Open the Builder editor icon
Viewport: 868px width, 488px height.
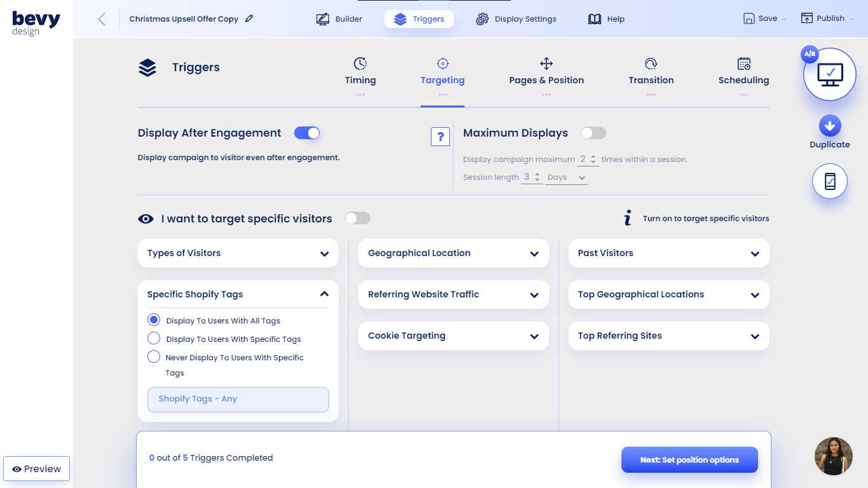(x=323, y=18)
